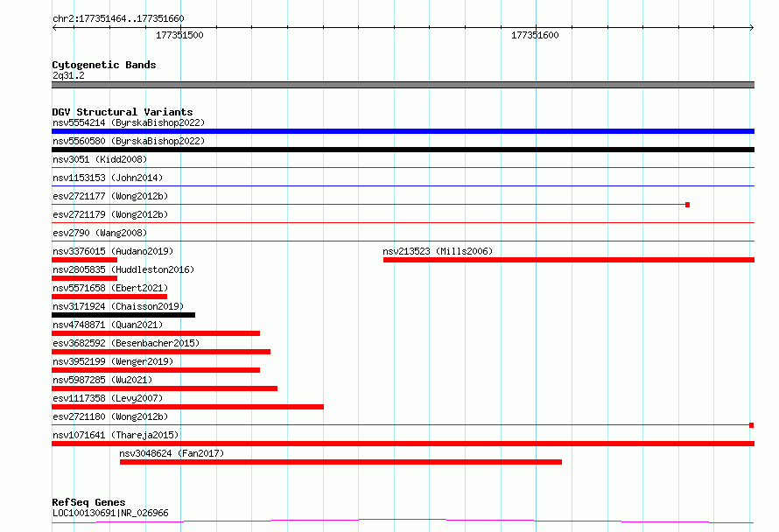Click the 2q31.2 band label

tap(68, 75)
